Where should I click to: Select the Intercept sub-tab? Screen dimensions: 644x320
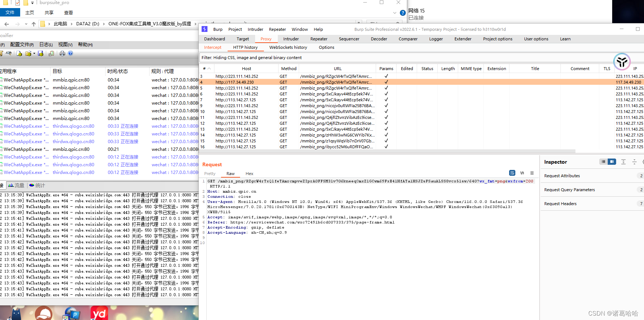(x=213, y=47)
